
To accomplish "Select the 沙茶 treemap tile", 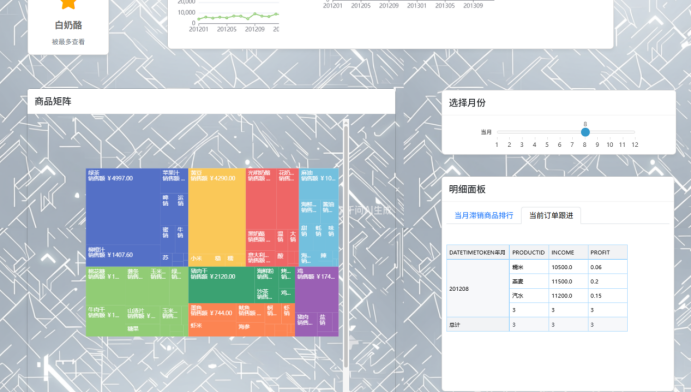I will [266, 294].
